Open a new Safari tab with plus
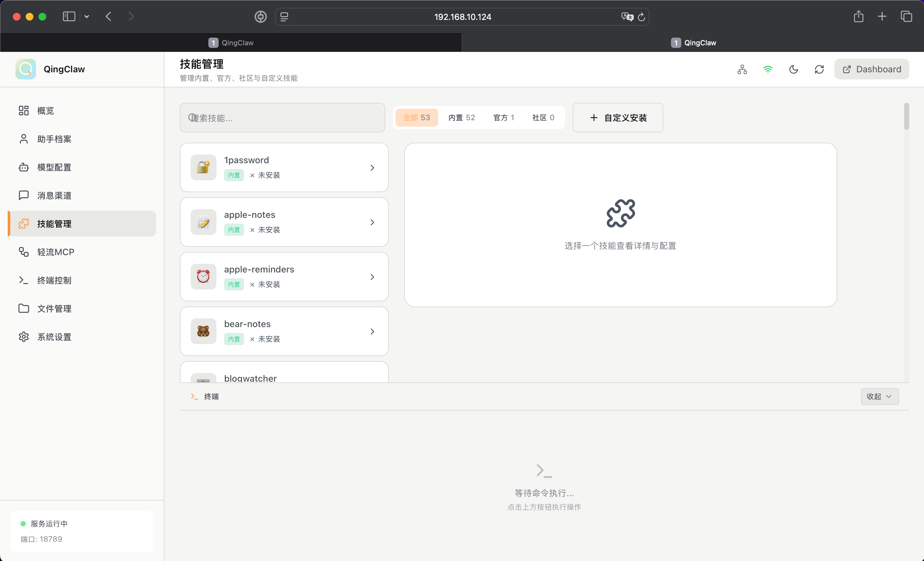Screen dimensions: 924x561 pyautogui.click(x=882, y=16)
